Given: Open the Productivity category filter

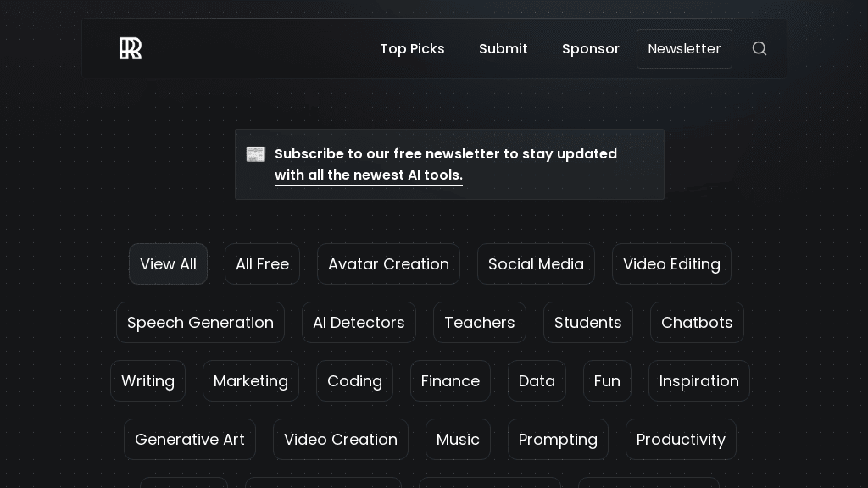Looking at the screenshot, I should pyautogui.click(x=681, y=440).
